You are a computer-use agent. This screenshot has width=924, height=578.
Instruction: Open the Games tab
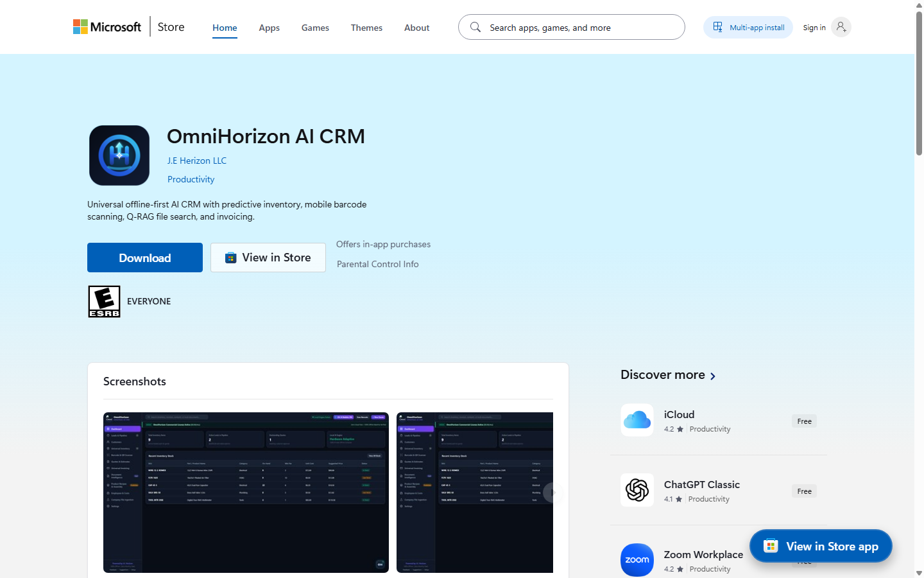(315, 28)
